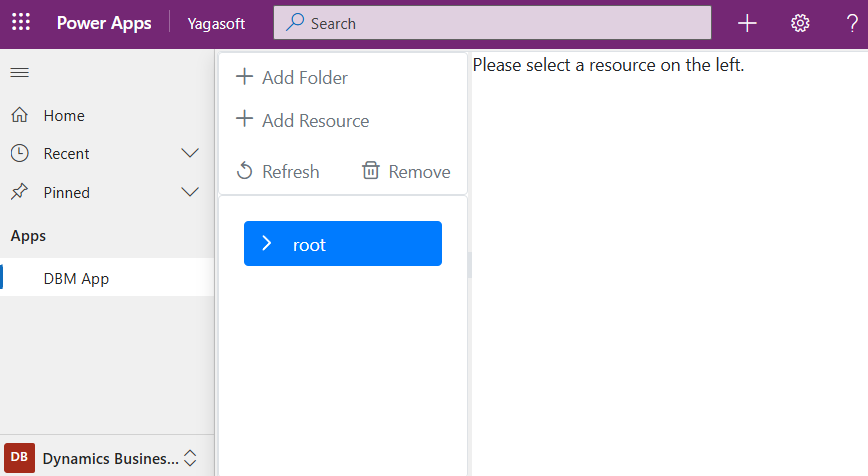Open the Pinned items list

click(x=107, y=192)
